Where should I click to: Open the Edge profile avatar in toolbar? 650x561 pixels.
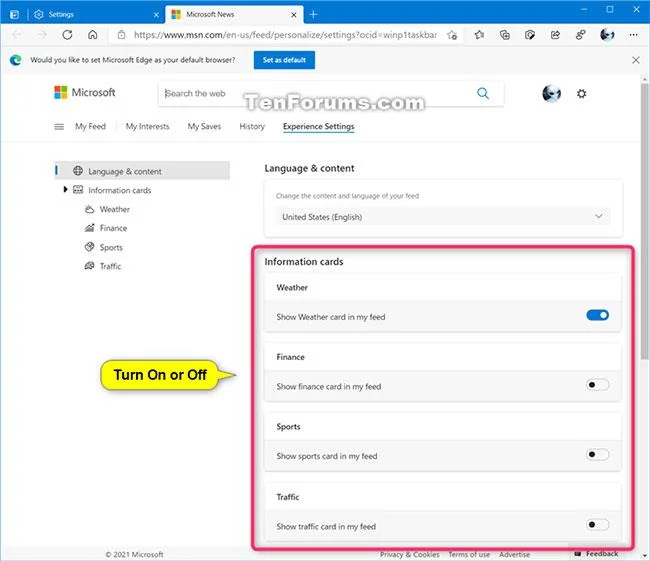tap(607, 35)
